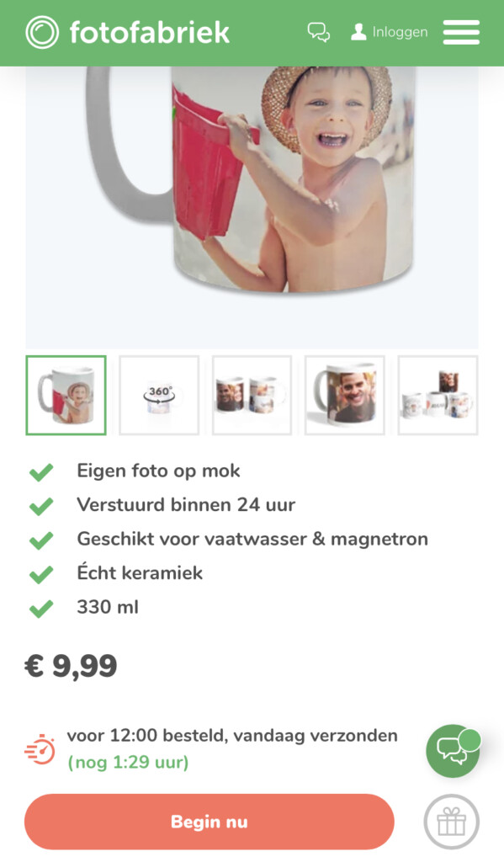
Task: Click the green countdown text nog 1:29 uur
Action: click(x=128, y=763)
